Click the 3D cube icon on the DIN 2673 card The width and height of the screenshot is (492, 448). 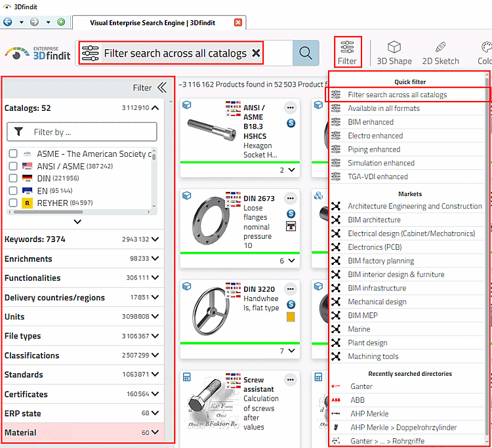pos(187,195)
